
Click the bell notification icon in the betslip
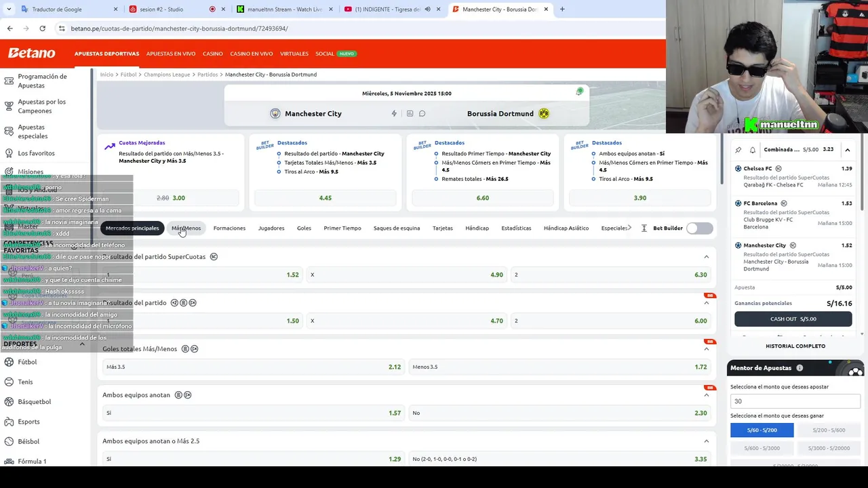[x=752, y=150]
